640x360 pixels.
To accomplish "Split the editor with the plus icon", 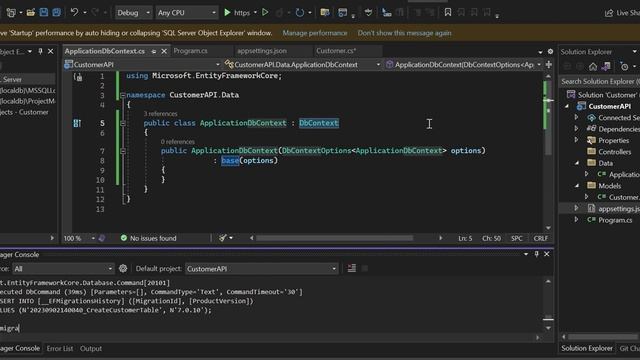I will click(x=549, y=64).
